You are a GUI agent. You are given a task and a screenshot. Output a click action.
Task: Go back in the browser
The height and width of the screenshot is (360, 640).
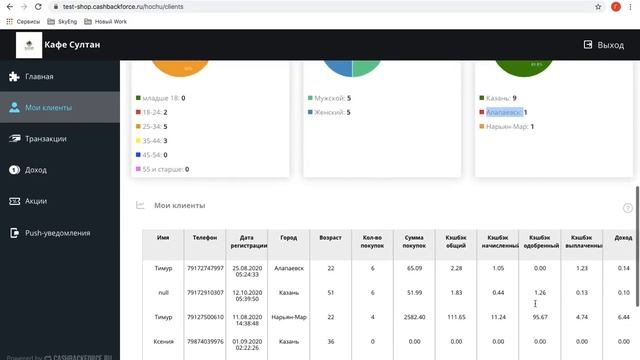pos(10,7)
